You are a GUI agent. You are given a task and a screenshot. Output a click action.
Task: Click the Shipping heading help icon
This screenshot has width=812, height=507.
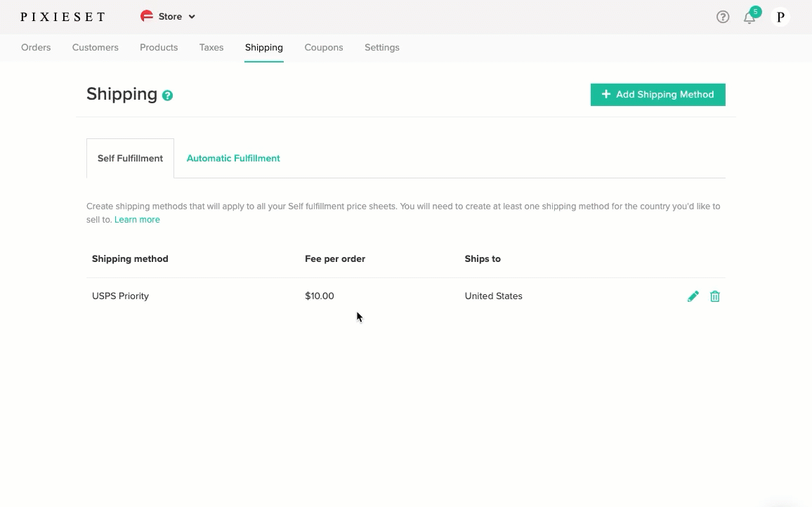click(x=167, y=96)
